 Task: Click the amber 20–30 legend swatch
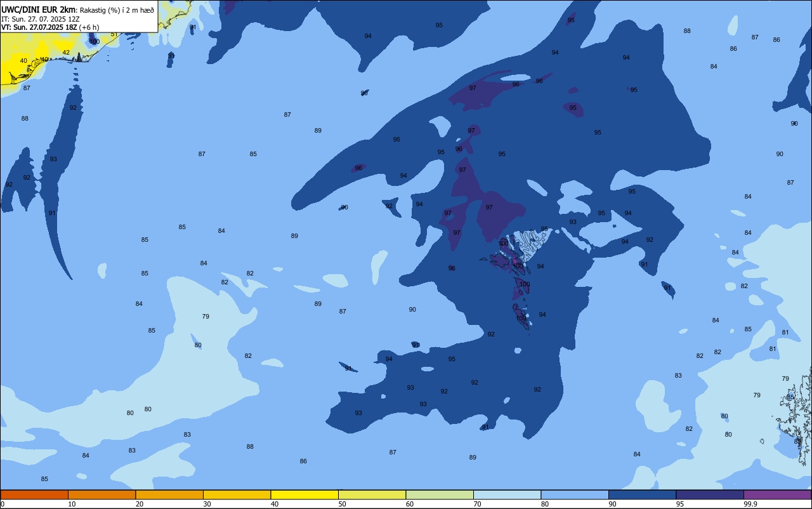169,494
